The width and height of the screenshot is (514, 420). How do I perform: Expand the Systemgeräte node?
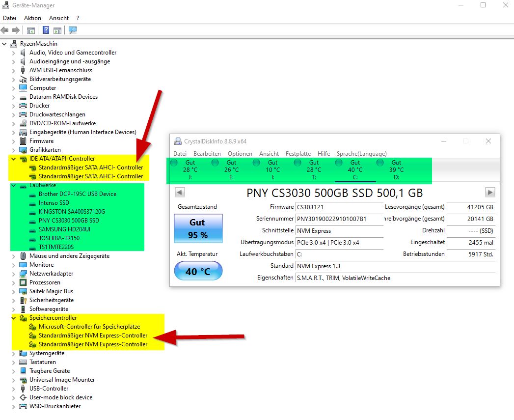pyautogui.click(x=13, y=353)
